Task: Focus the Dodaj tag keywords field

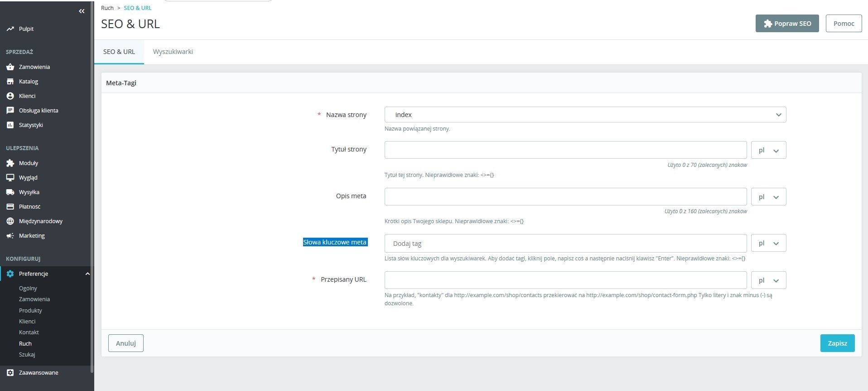Action: (565, 243)
